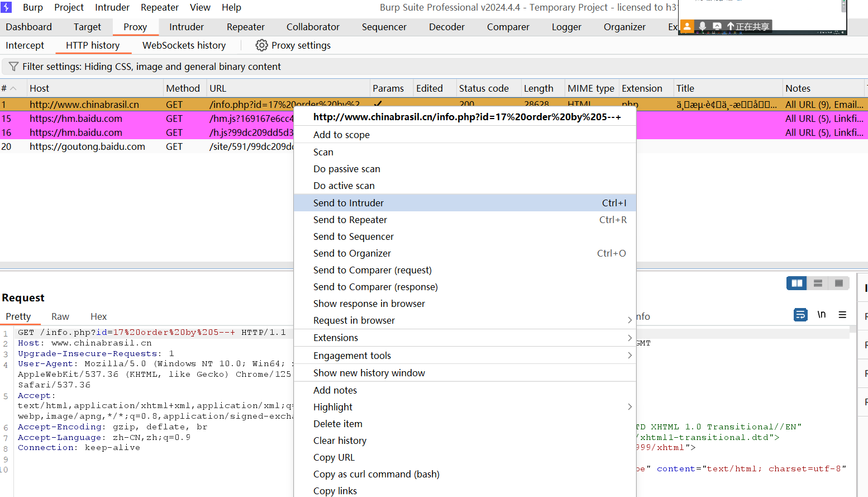The image size is (868, 497).
Task: Choose Copy links
Action: (465, 490)
